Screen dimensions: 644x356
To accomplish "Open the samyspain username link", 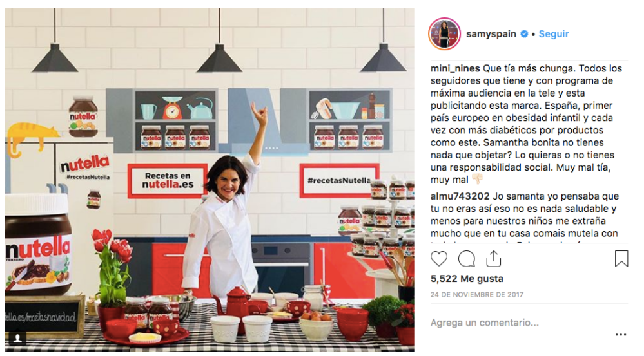I will coord(491,34).
